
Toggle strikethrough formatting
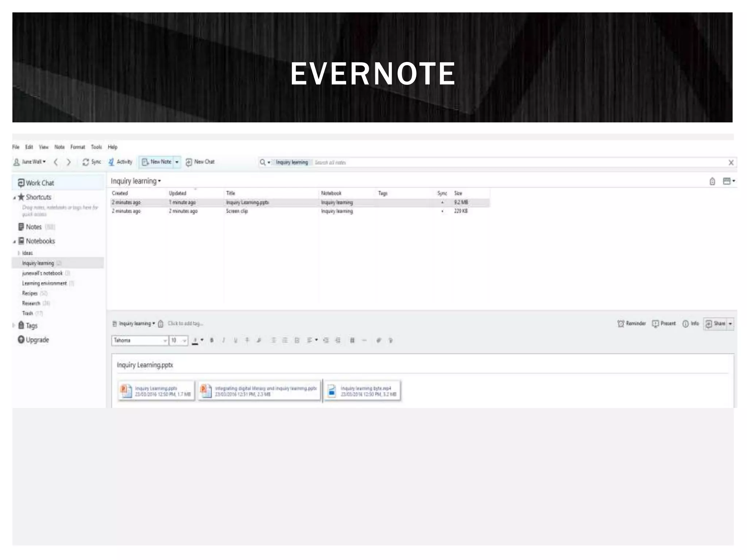point(247,341)
